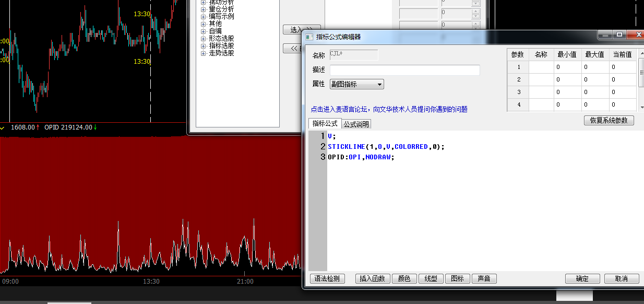Select 形态选股 in the formula tree
The height and width of the screenshot is (304, 644).
pos(221,39)
